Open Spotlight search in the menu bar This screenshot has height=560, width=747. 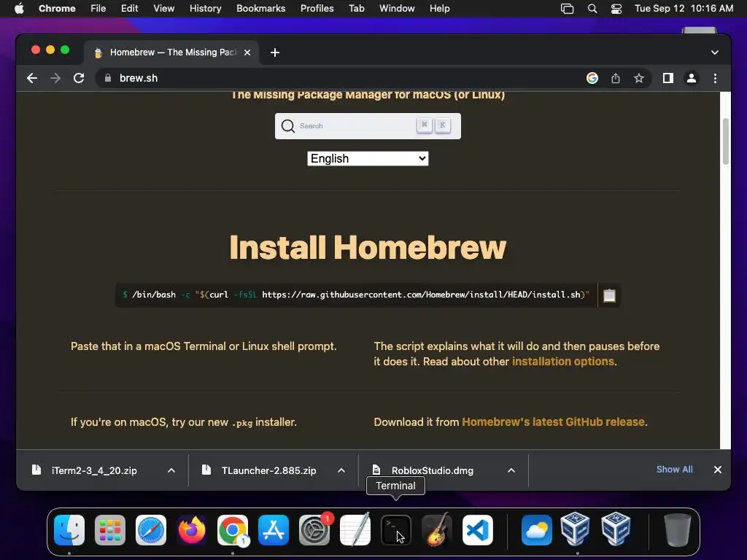tap(592, 9)
